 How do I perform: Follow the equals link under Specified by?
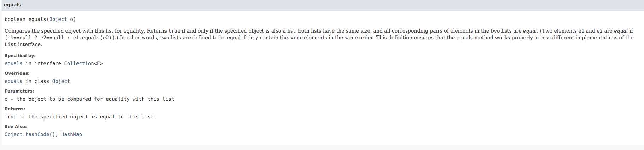coord(13,63)
